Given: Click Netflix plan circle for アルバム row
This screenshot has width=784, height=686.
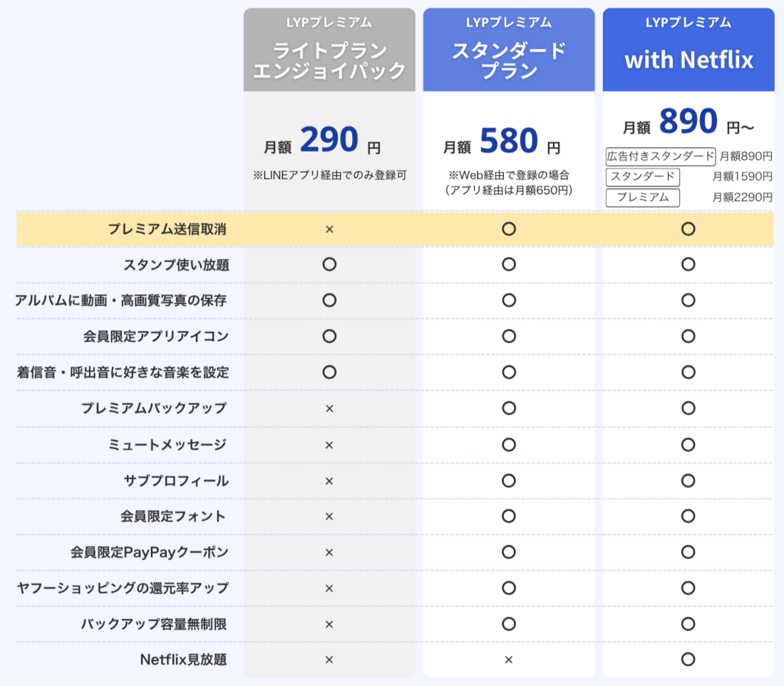Looking at the screenshot, I should (x=688, y=301).
